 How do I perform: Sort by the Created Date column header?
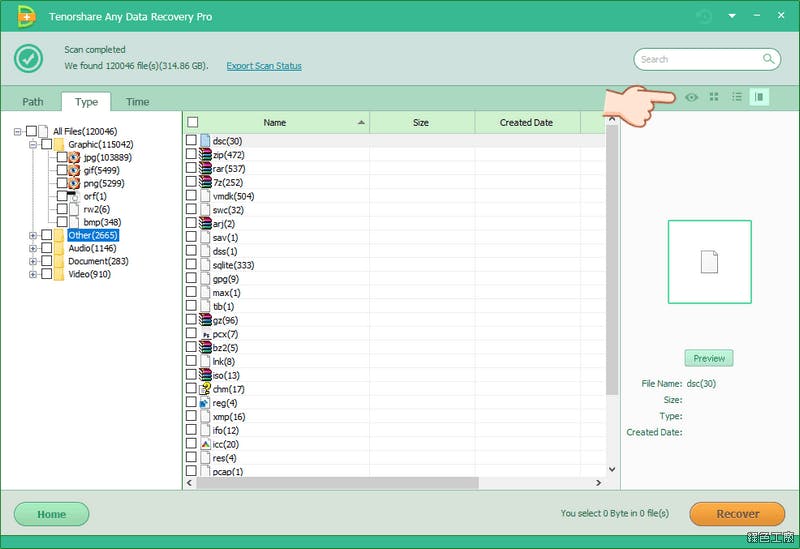point(527,122)
